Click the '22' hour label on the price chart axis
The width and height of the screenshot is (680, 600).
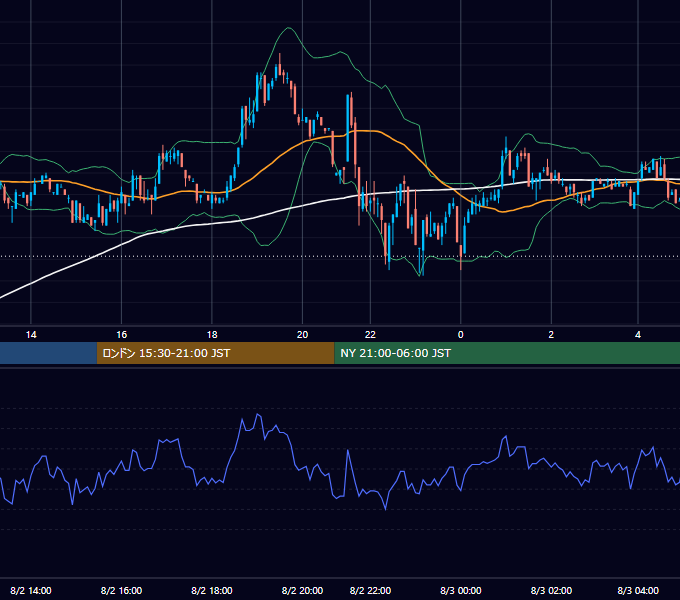(x=370, y=335)
